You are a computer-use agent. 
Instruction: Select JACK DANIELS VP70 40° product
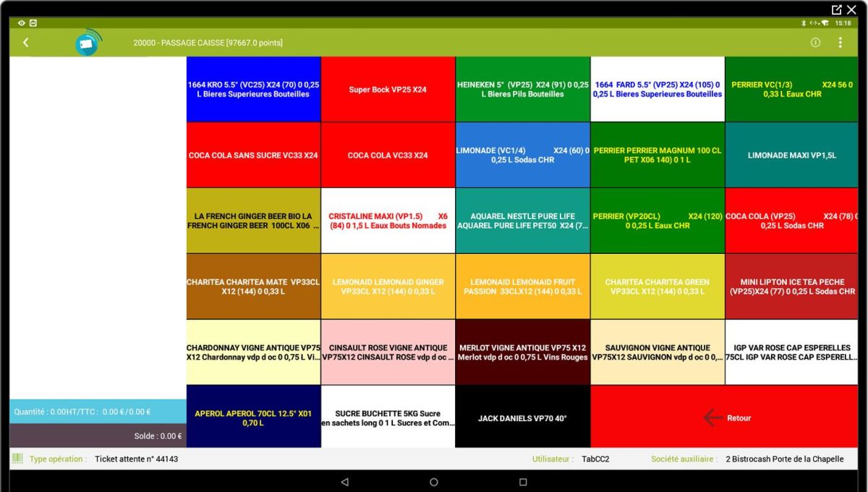[522, 417]
